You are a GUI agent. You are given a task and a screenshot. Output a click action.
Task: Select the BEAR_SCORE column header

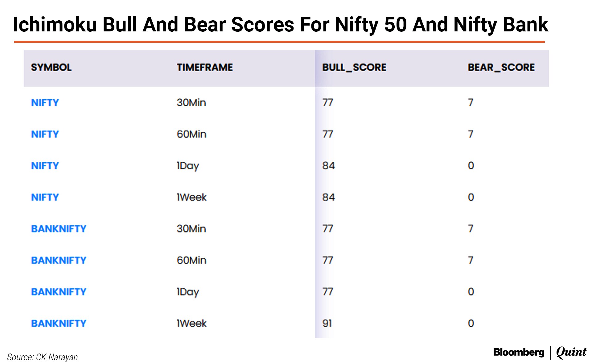pos(501,67)
